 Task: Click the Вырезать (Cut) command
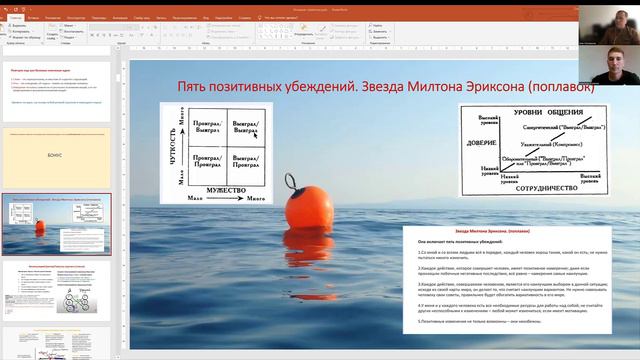[16, 25]
